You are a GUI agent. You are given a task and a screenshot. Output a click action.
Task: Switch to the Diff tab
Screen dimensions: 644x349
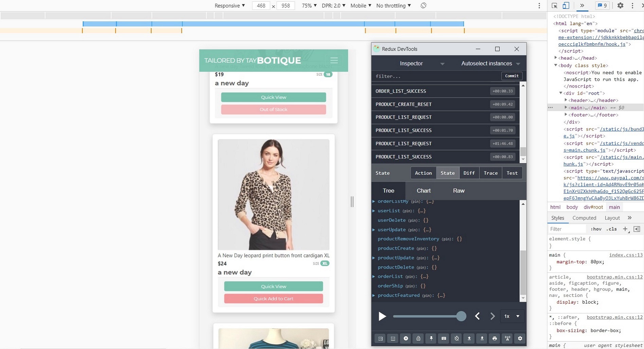point(469,173)
